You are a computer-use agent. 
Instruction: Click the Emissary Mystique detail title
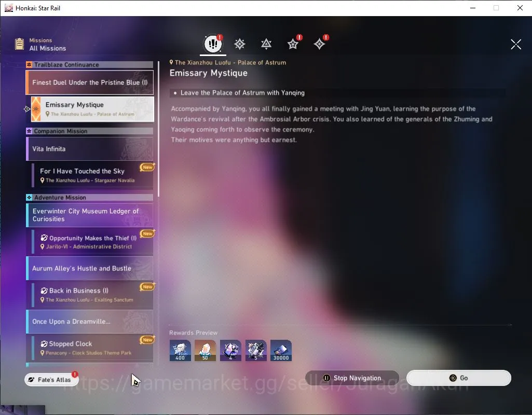pyautogui.click(x=208, y=73)
